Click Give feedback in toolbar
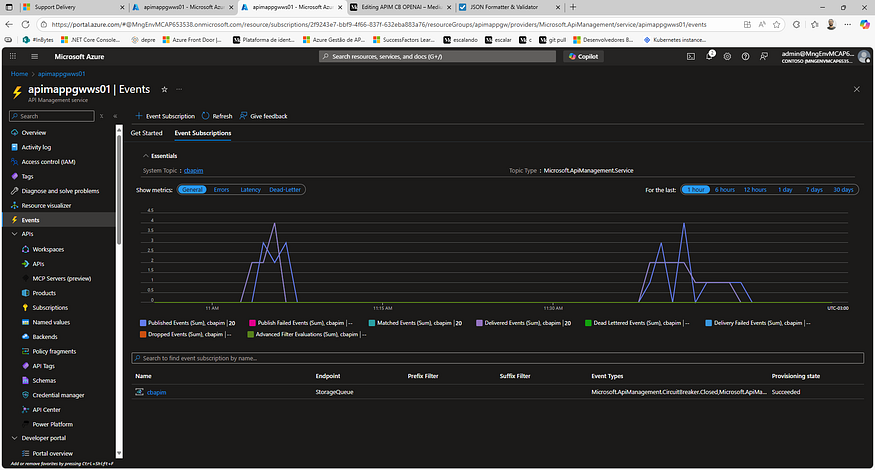The width and height of the screenshot is (875, 470). coord(263,116)
